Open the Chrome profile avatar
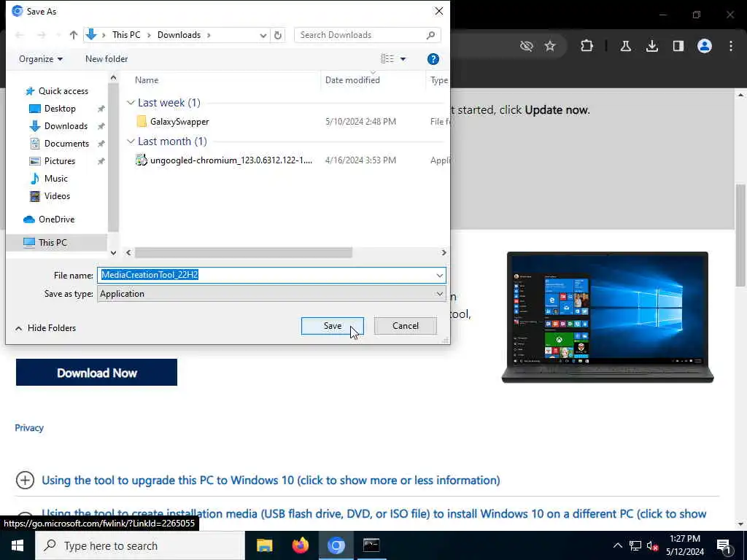 (705, 46)
